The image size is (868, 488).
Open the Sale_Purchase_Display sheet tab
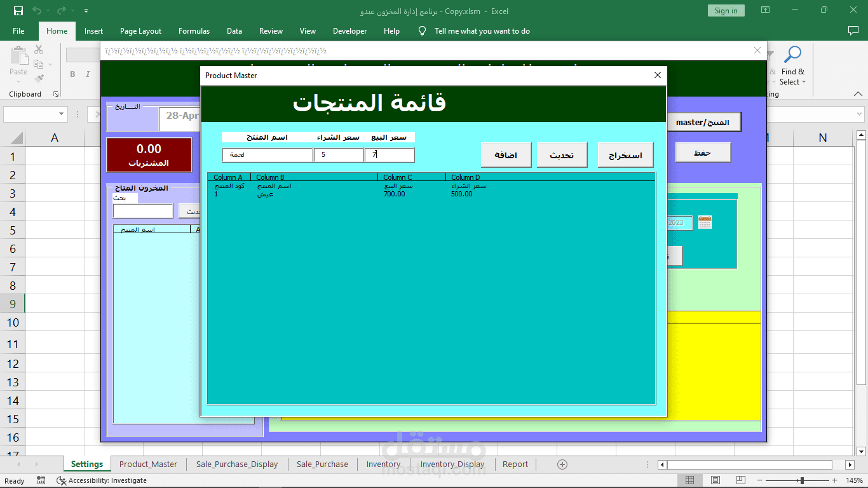pos(237,464)
